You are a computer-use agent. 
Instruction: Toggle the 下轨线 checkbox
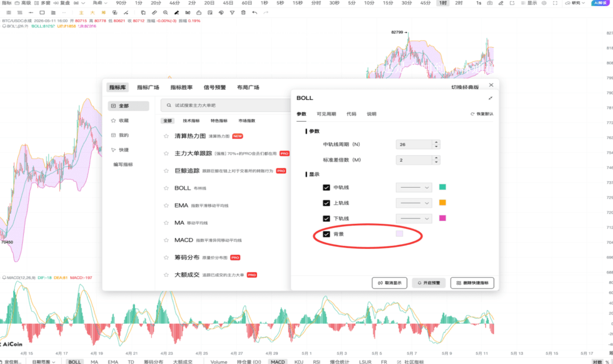point(326,218)
